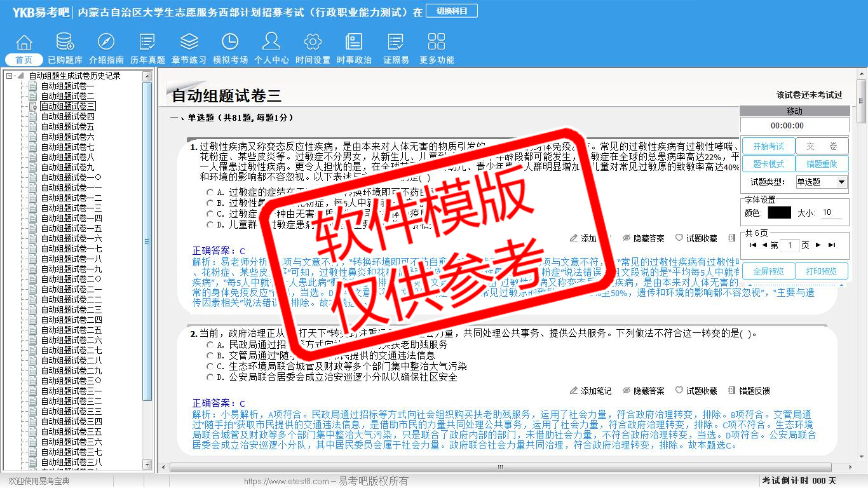Open the 试题类型 单选题 dropdown
The width and height of the screenshot is (868, 488).
pos(822,182)
